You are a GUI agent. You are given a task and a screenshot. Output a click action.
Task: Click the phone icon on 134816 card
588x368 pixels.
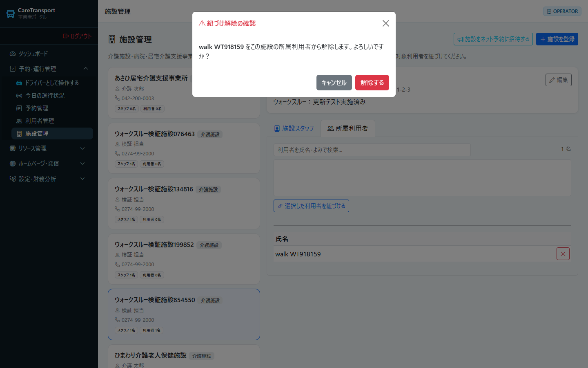click(118, 209)
